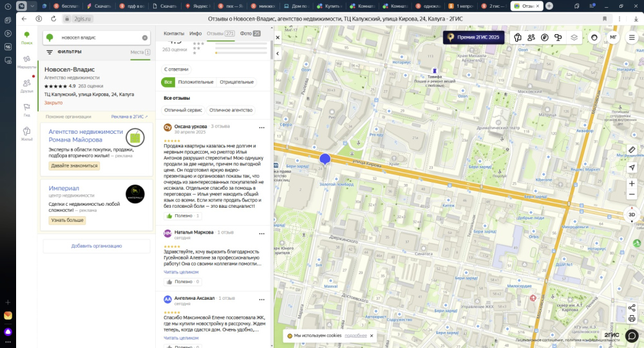The height and width of the screenshot is (348, 644).
Task: Click the Давайте знакомиться button
Action: point(74,166)
